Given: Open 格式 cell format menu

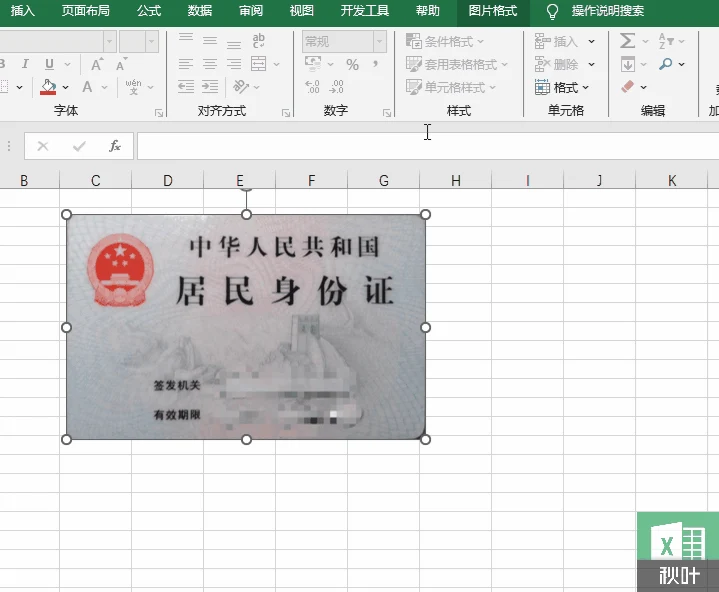Looking at the screenshot, I should [562, 87].
